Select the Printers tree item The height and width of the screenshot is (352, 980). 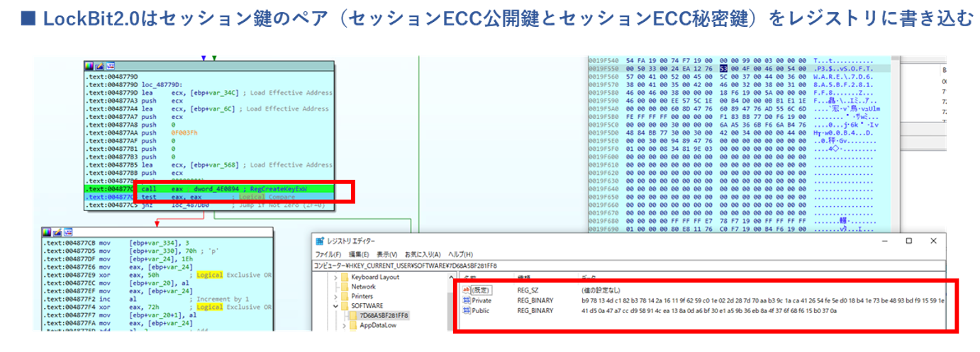click(x=362, y=296)
